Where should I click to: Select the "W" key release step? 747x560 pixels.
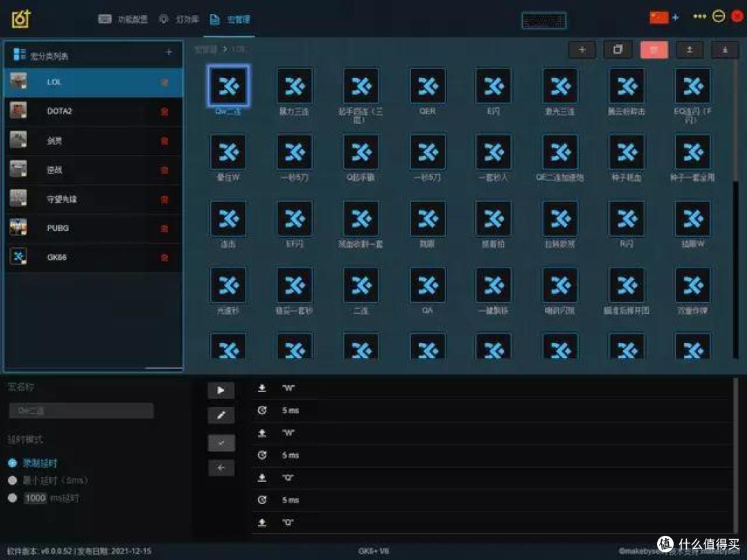[492, 433]
